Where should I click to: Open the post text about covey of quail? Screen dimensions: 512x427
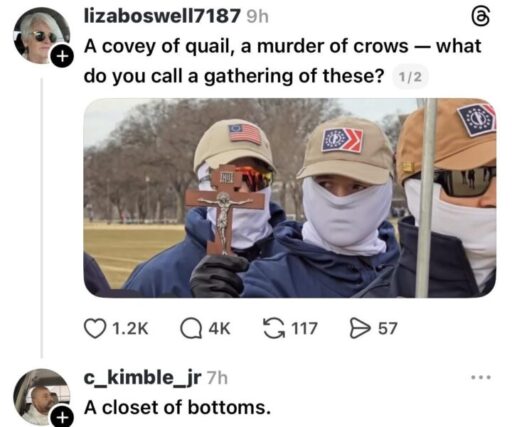pyautogui.click(x=283, y=61)
